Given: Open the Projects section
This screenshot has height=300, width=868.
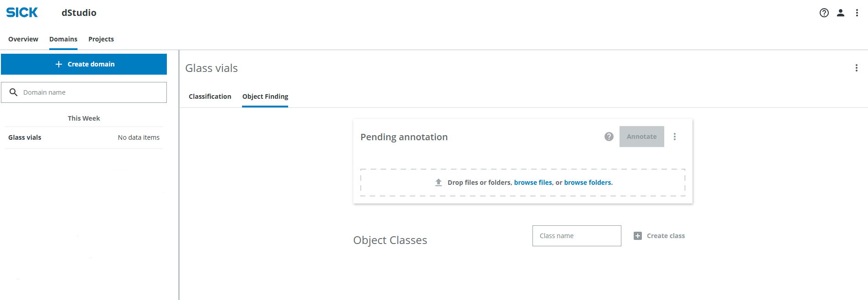Looking at the screenshot, I should tap(101, 39).
